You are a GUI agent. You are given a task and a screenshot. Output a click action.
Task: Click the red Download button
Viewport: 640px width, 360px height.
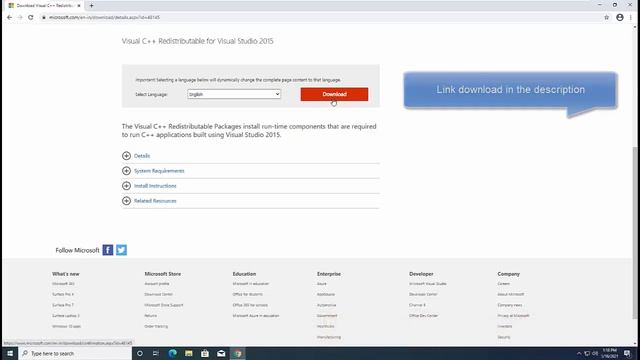click(x=334, y=94)
